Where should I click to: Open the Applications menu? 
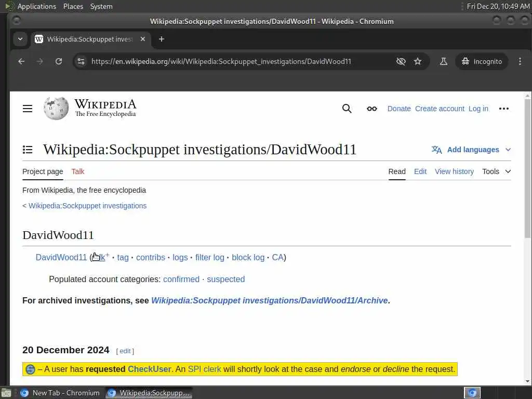tap(37, 6)
